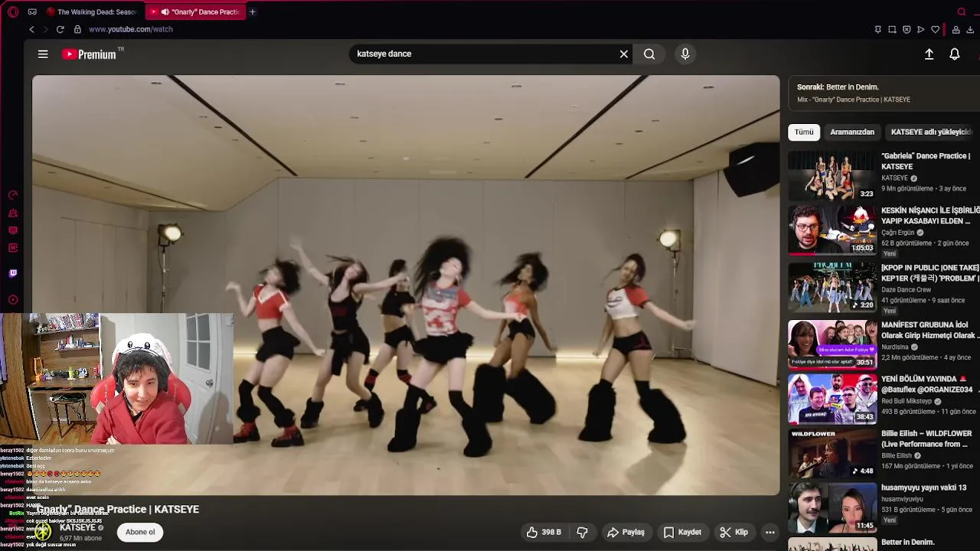Click the Better in Denim. title at bottom
The height and width of the screenshot is (551, 980).
[x=908, y=543]
